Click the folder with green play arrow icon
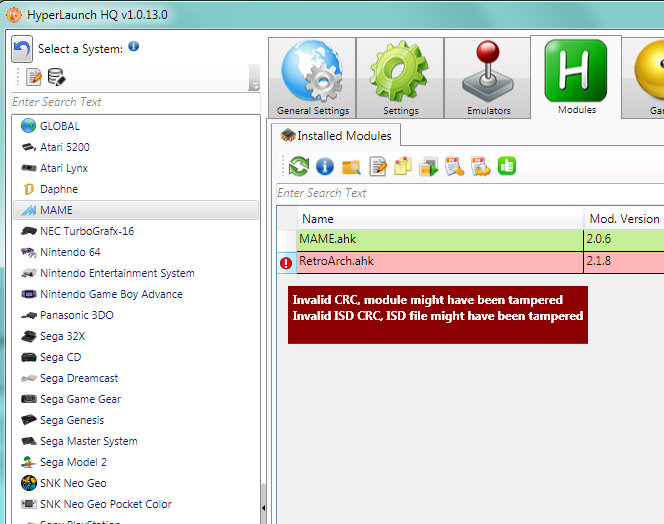 [429, 166]
